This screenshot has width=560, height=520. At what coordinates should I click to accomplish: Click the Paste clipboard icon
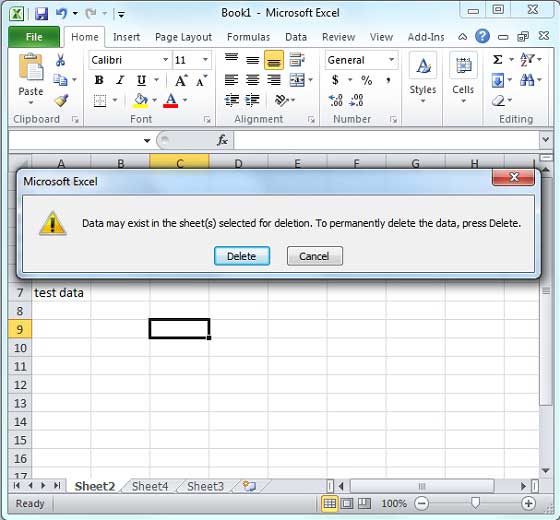(31, 67)
